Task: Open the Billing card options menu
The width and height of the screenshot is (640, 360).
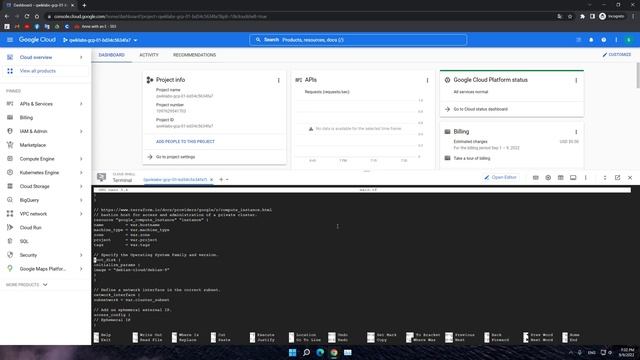Action: [x=576, y=132]
